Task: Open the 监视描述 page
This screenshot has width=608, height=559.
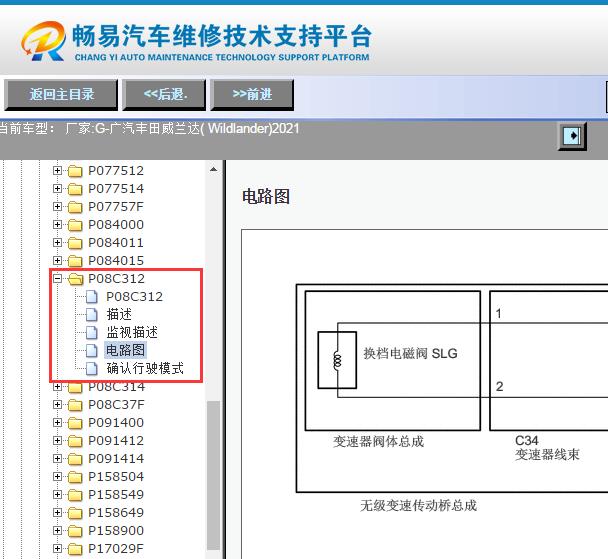Action: coord(132,332)
